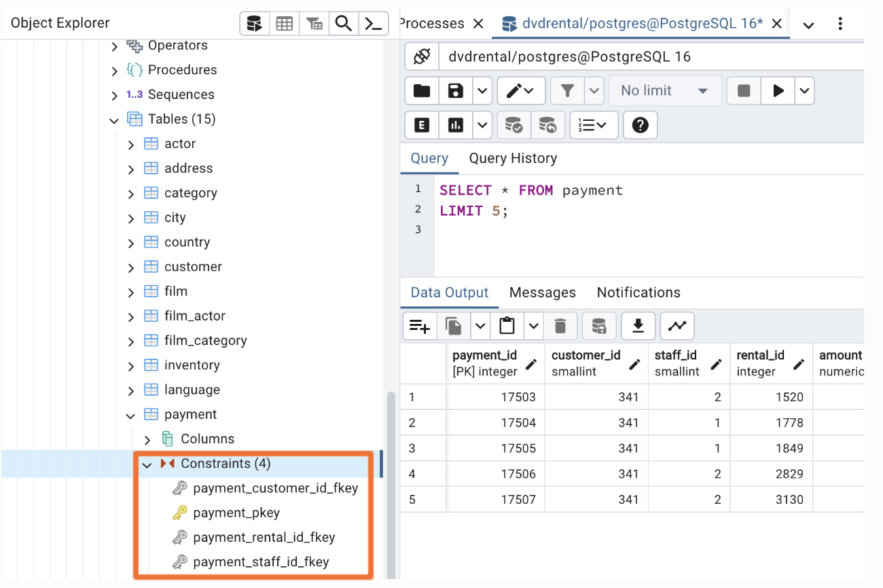Screen dimensions: 883x588
Task: Click the Object Explorer vertical scrollbar
Action: 390,485
